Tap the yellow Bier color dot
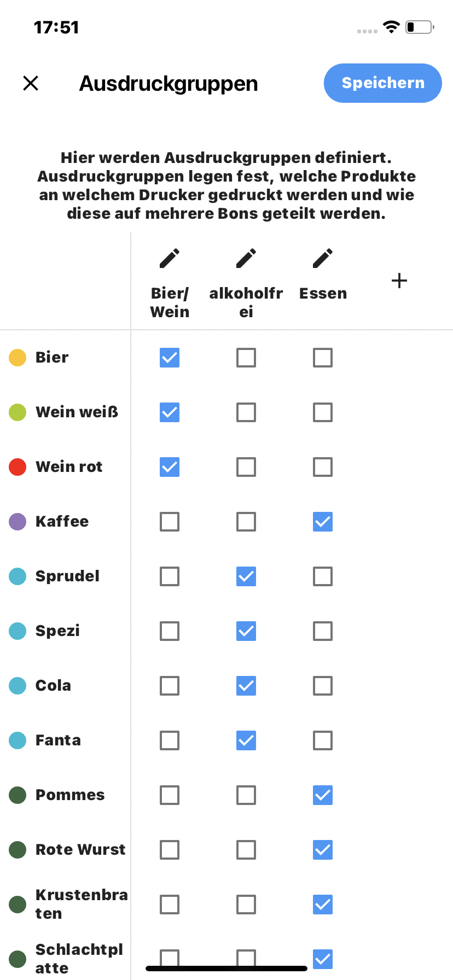The height and width of the screenshot is (980, 453). [x=18, y=358]
